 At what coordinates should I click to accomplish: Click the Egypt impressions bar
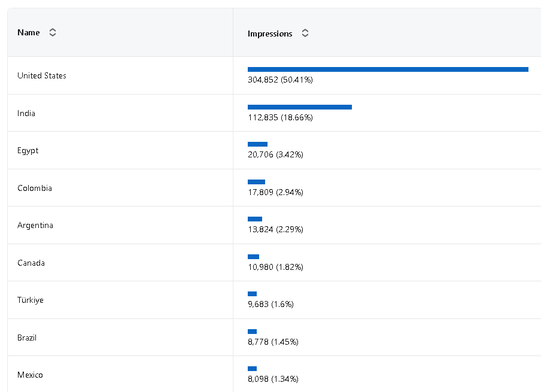257,144
